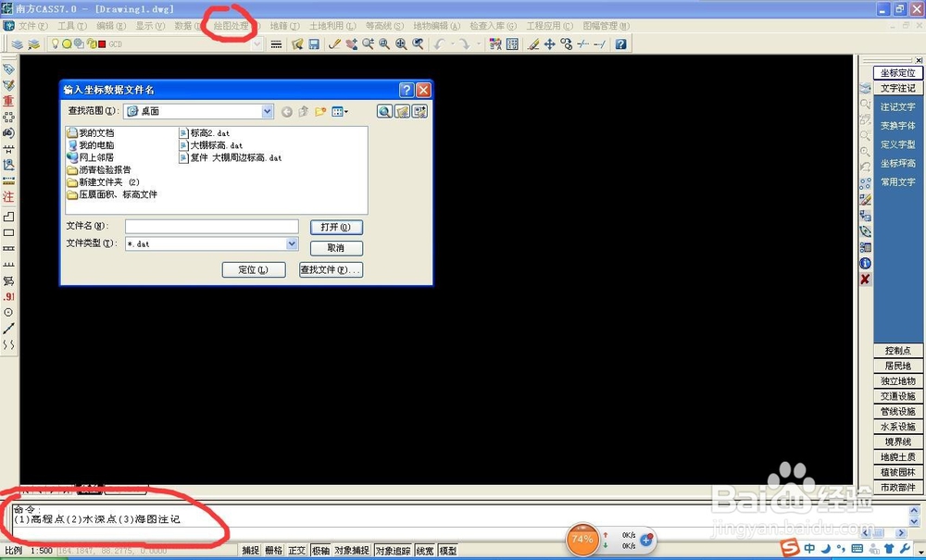Click the 打开 button in dialog
This screenshot has height=560, width=926.
click(x=336, y=227)
